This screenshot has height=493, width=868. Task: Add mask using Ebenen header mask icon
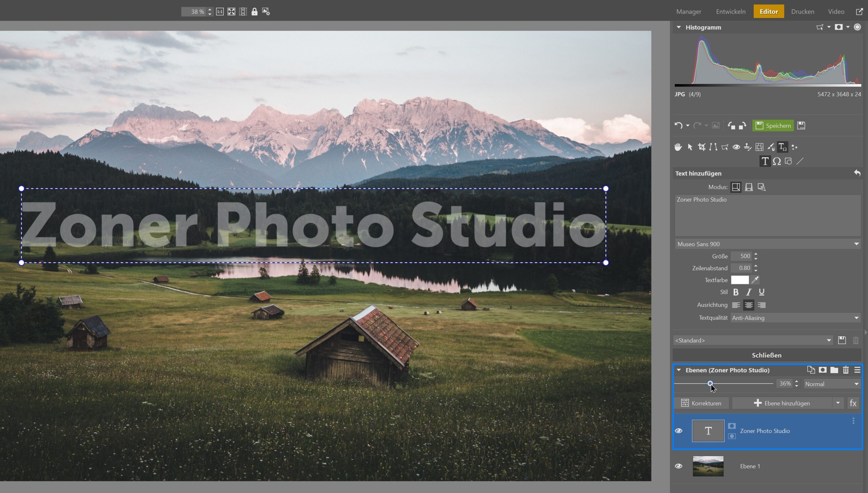tap(823, 370)
